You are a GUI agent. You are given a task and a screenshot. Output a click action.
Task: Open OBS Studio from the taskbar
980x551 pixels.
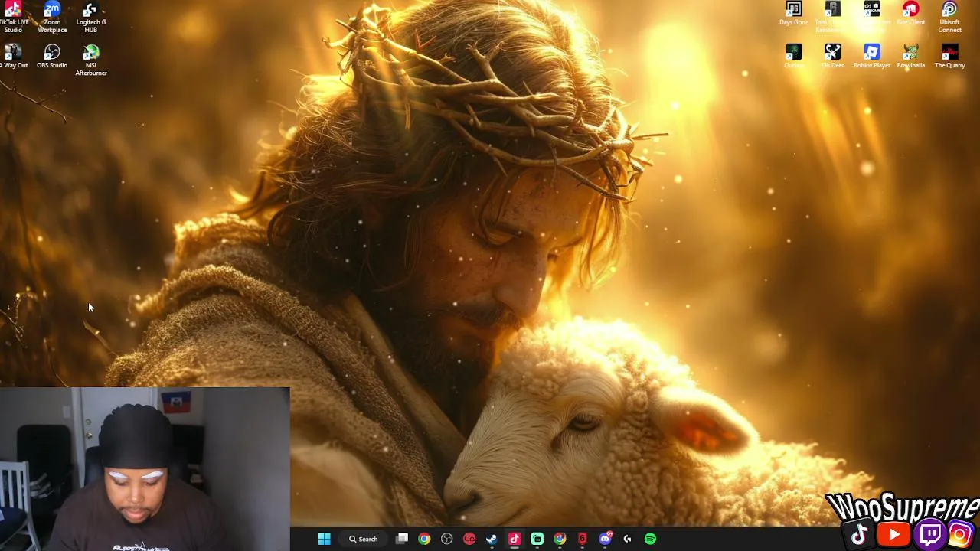447,539
